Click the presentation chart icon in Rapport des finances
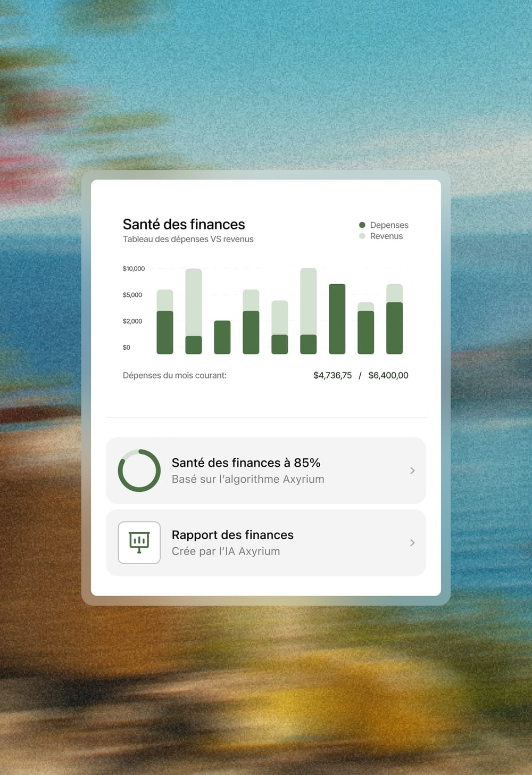 (139, 542)
